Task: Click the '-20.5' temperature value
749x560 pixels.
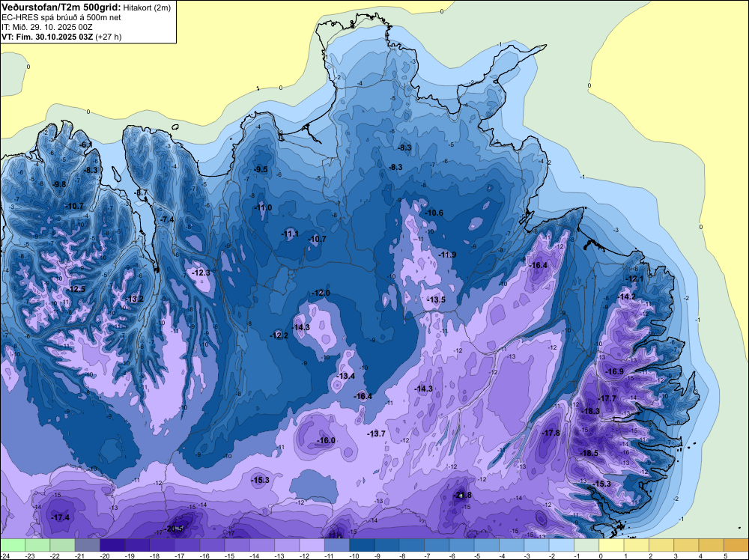Action: tap(175, 529)
